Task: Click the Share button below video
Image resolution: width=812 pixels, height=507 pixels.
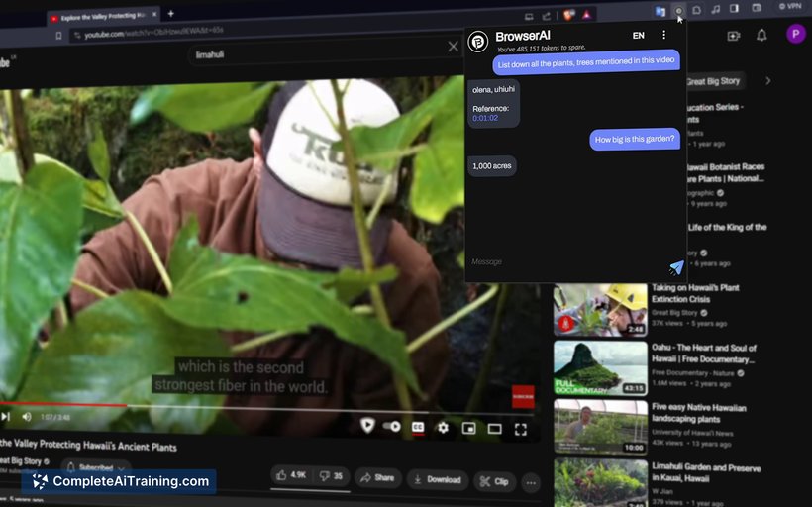Action: coord(377,478)
